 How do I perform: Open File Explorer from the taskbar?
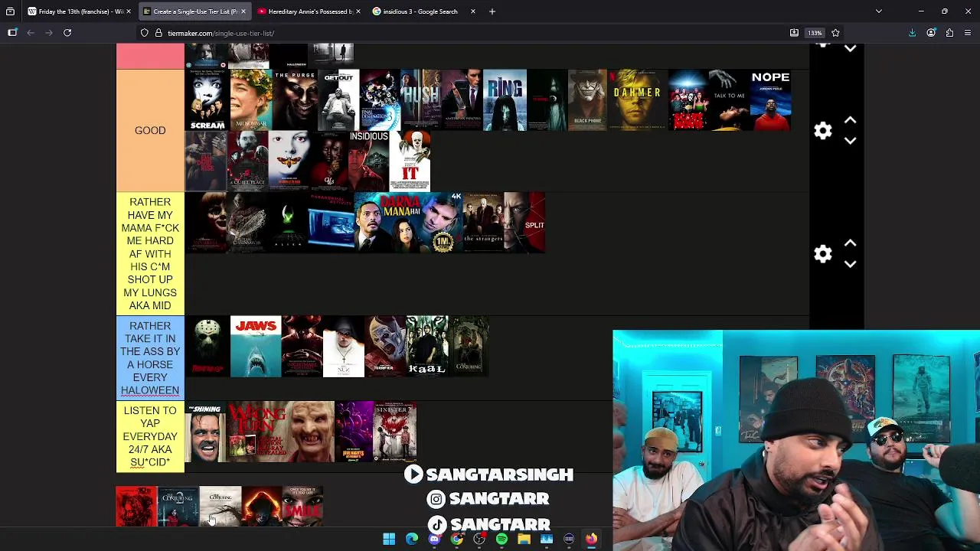524,539
